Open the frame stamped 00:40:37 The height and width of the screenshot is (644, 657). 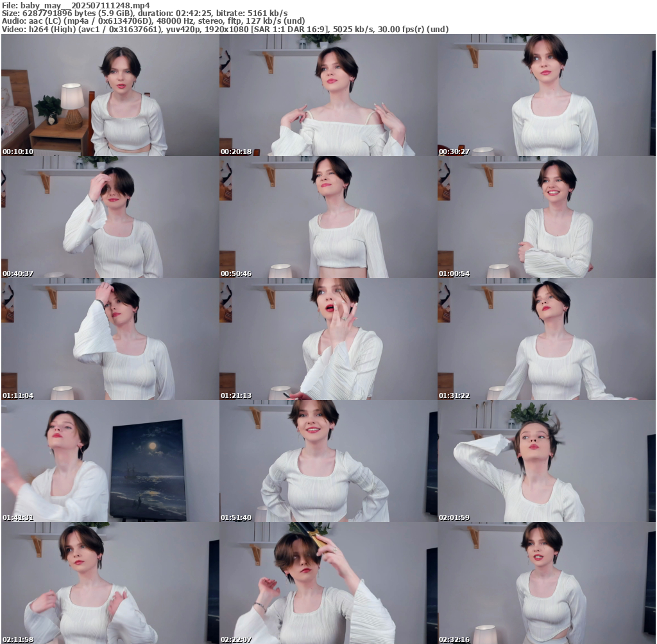tap(110, 217)
